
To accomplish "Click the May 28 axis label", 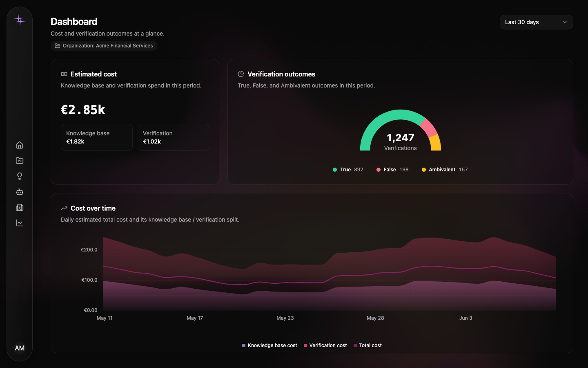I will pyautogui.click(x=375, y=318).
